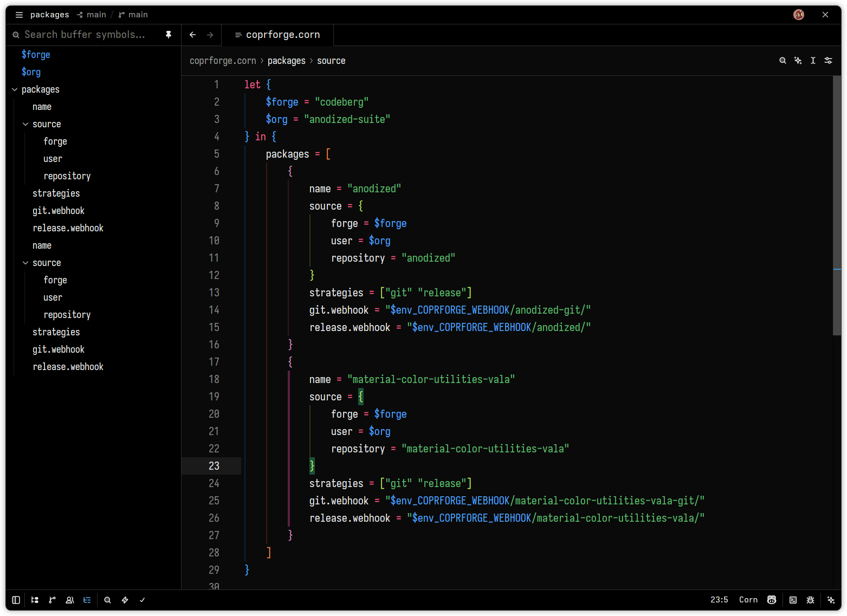Pin the outline search panel
The width and height of the screenshot is (847, 616).
coord(169,35)
